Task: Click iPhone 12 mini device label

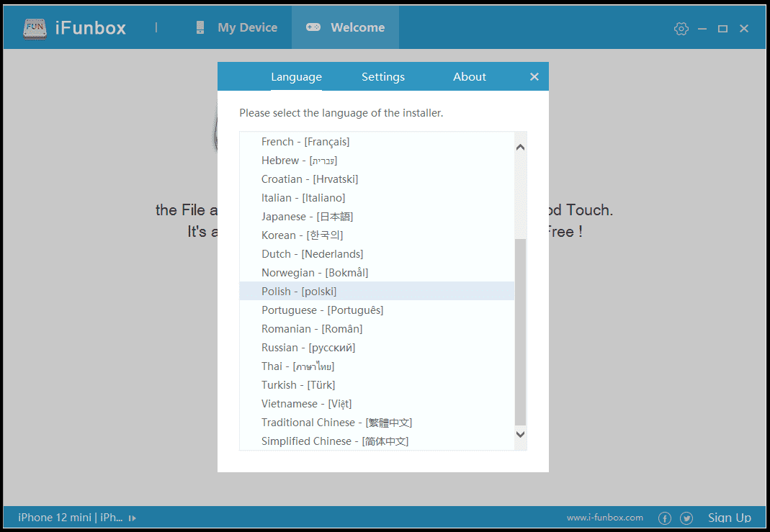Action: click(70, 518)
